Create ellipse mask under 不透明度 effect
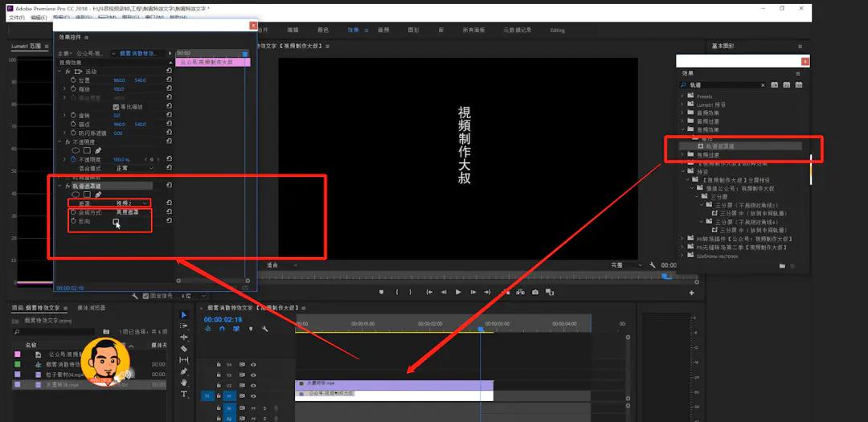The image size is (868, 422). (76, 150)
